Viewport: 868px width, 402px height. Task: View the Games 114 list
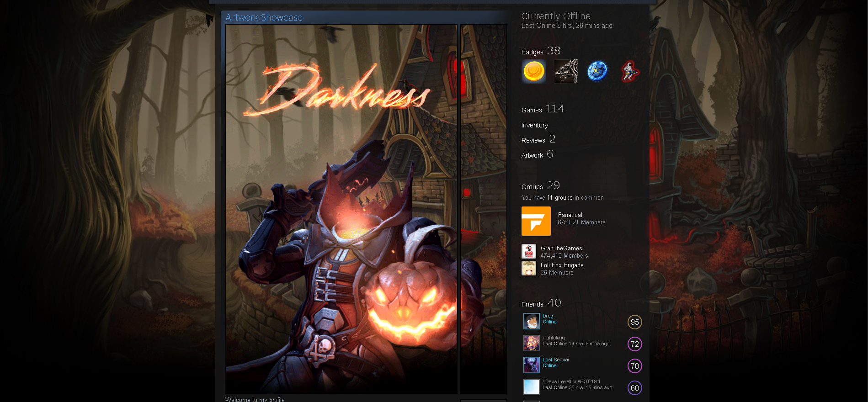[543, 109]
